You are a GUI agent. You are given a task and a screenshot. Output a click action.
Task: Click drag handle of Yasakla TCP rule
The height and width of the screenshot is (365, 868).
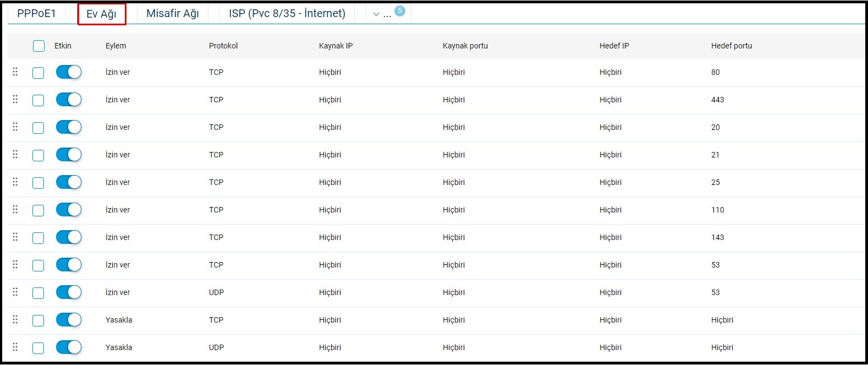tap(15, 319)
